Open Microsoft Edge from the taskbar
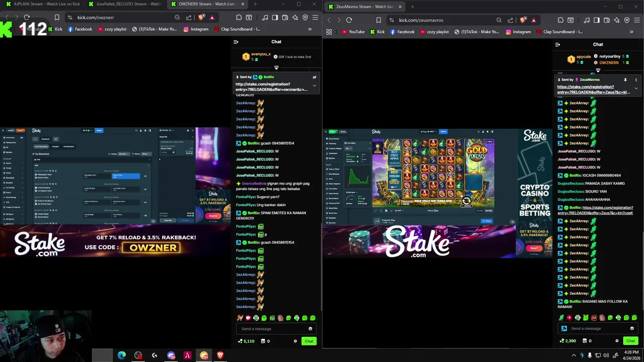This screenshot has height=362, width=644. tap(122, 355)
